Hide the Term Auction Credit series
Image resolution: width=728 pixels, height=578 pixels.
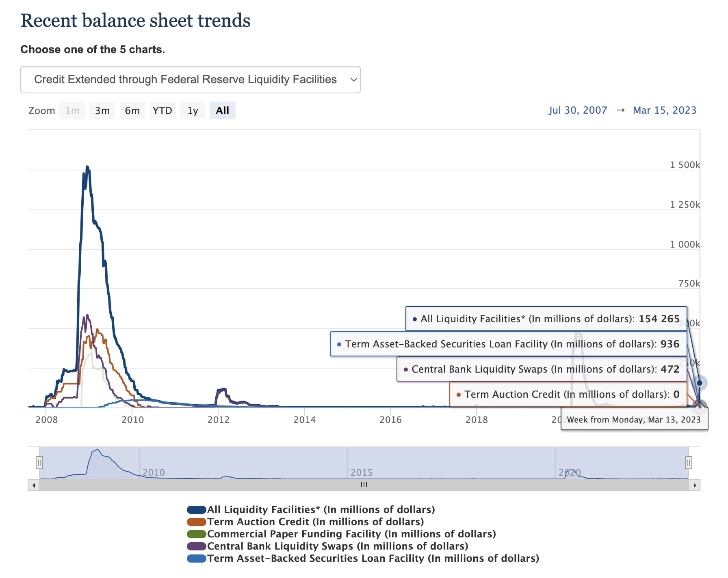pos(315,522)
